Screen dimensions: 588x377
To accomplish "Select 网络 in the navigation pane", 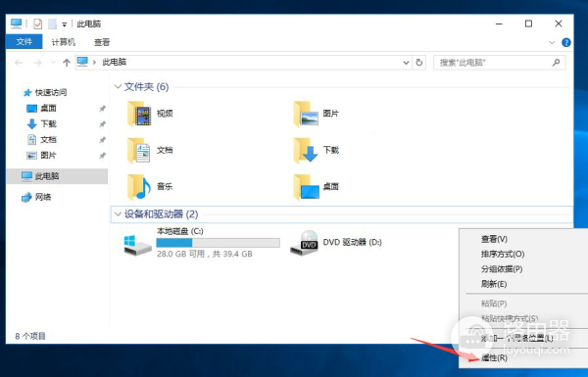I will pyautogui.click(x=36, y=197).
